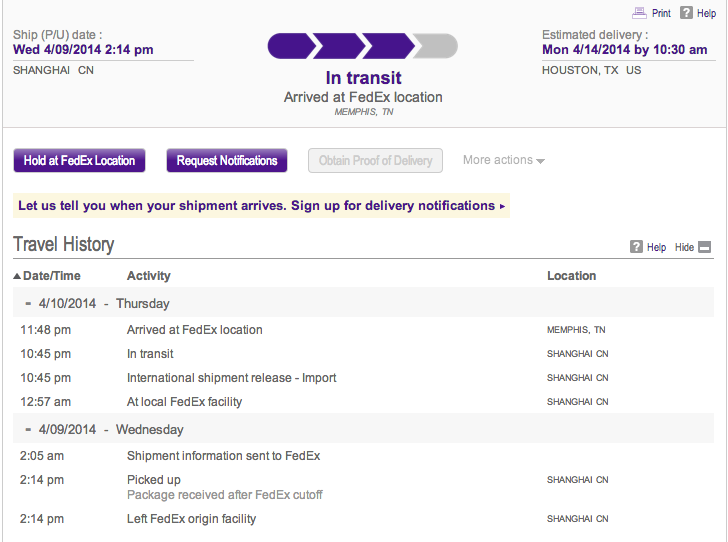Click Hold at FedEx Location button
Screen dimensions: 728x542
pyautogui.click(x=79, y=161)
